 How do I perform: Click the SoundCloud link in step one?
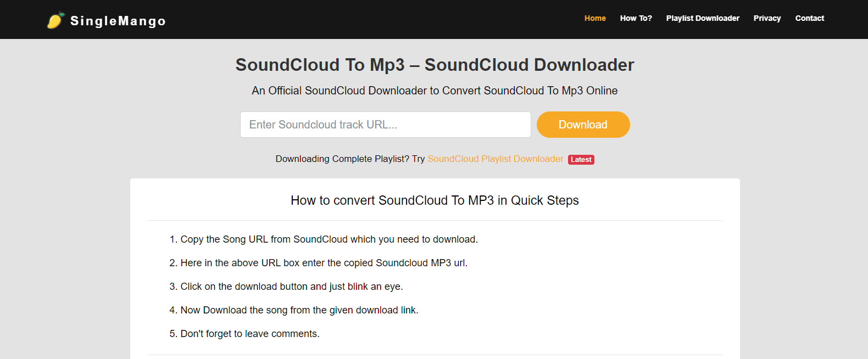tap(320, 239)
